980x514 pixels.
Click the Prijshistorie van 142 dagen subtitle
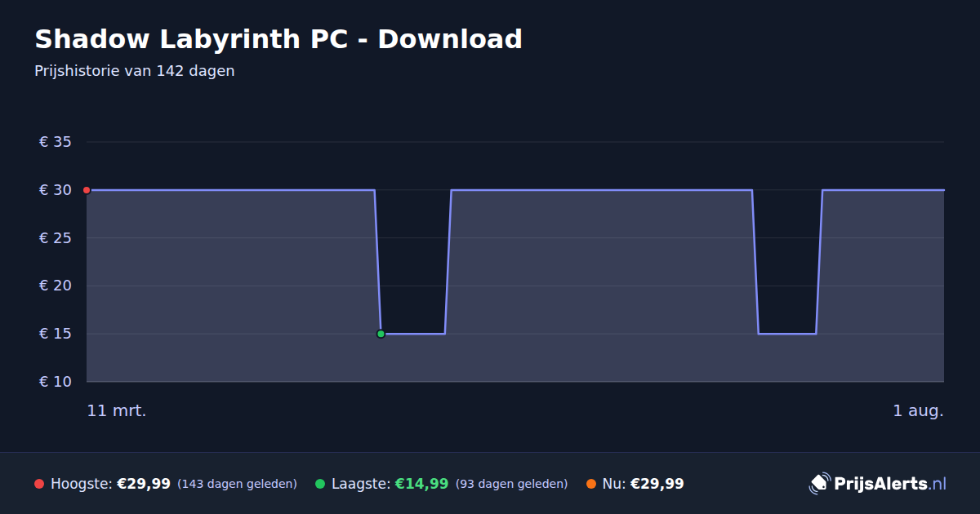(135, 71)
